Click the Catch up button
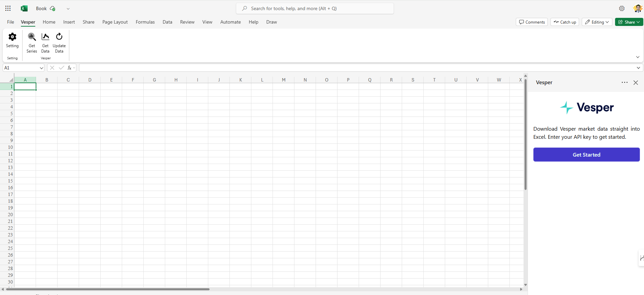The width and height of the screenshot is (644, 295). point(565,22)
